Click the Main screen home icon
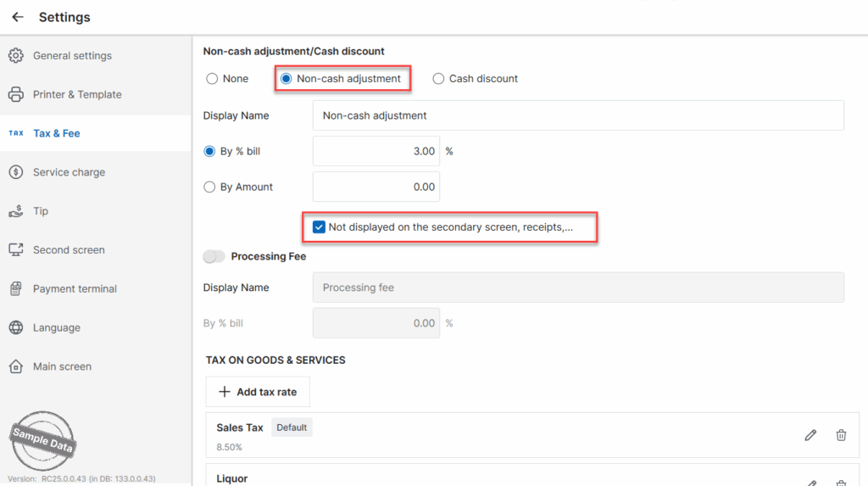Image resolution: width=868 pixels, height=486 pixels. click(15, 367)
